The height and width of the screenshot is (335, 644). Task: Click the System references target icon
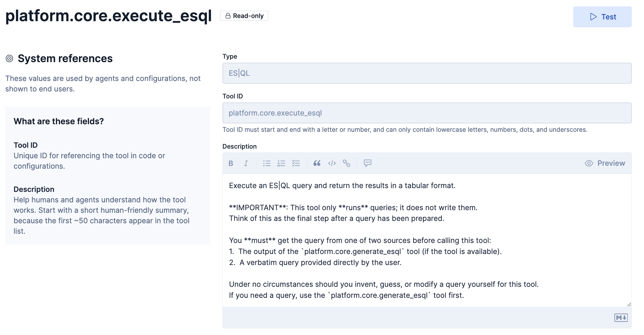[x=10, y=59]
